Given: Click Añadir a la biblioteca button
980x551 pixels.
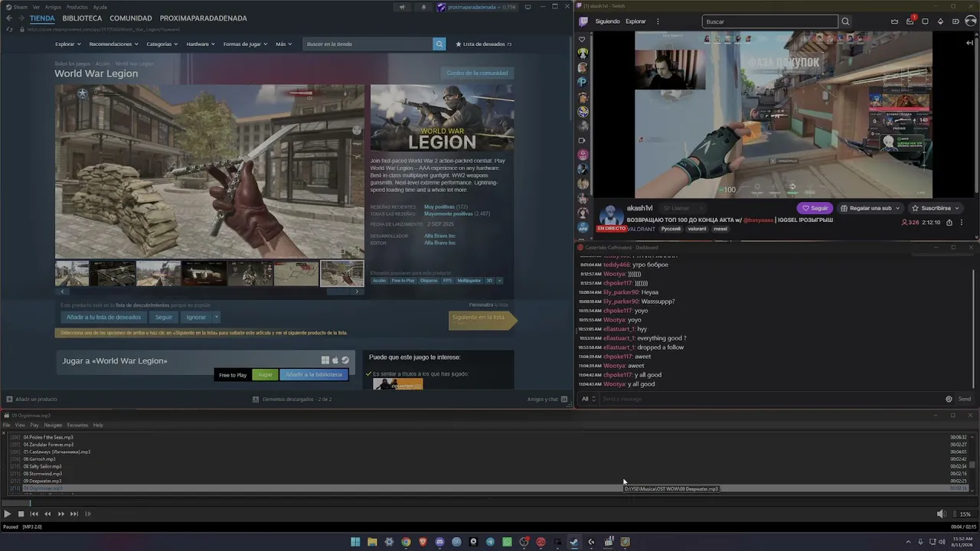Looking at the screenshot, I should [314, 375].
